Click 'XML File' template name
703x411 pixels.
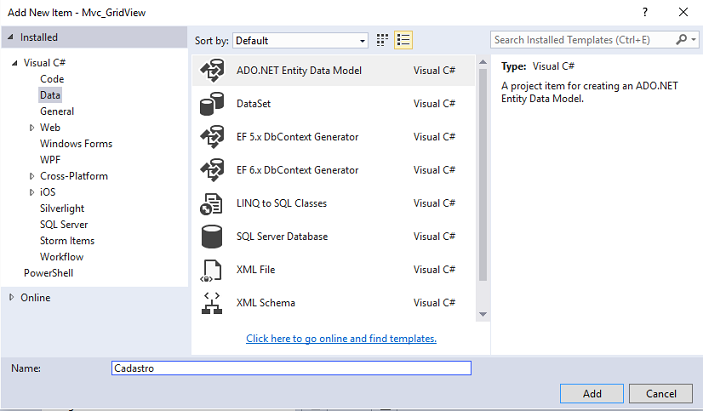(256, 270)
